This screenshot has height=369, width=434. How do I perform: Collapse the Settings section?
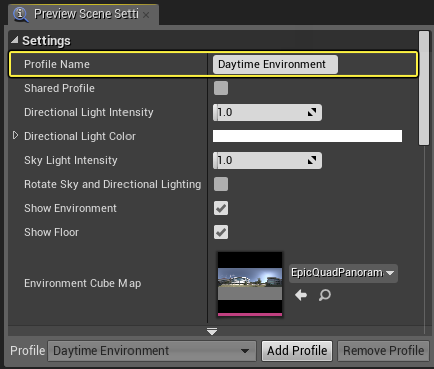15,40
